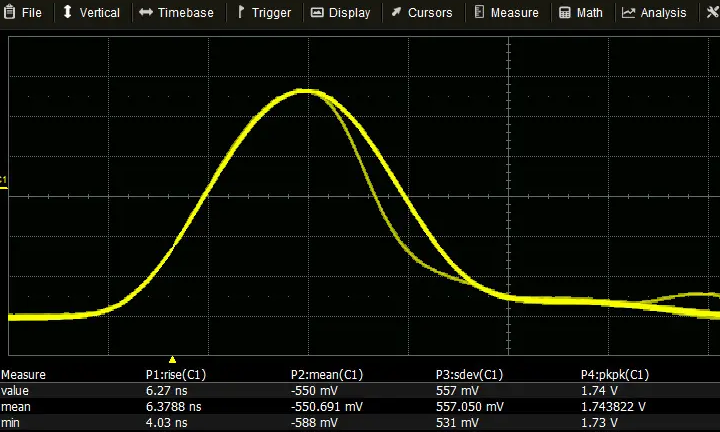Screen dimensions: 720x432
Task: Open the Display menu screen icon
Action: 317,13
